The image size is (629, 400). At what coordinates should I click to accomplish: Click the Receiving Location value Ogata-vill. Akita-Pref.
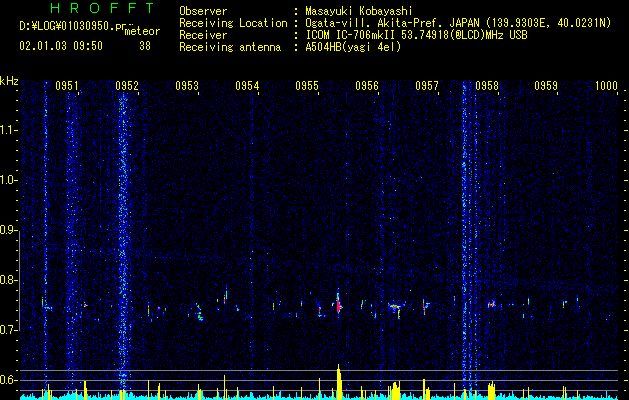click(x=375, y=23)
